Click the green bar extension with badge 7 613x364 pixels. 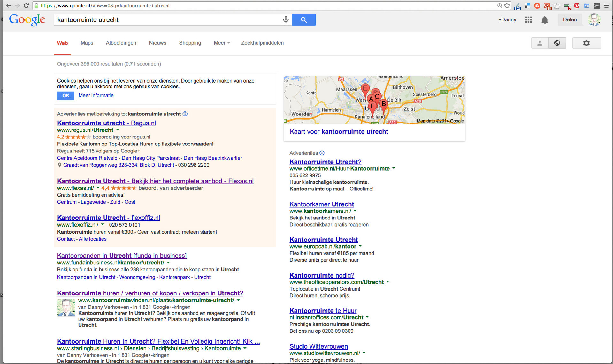coord(567,6)
